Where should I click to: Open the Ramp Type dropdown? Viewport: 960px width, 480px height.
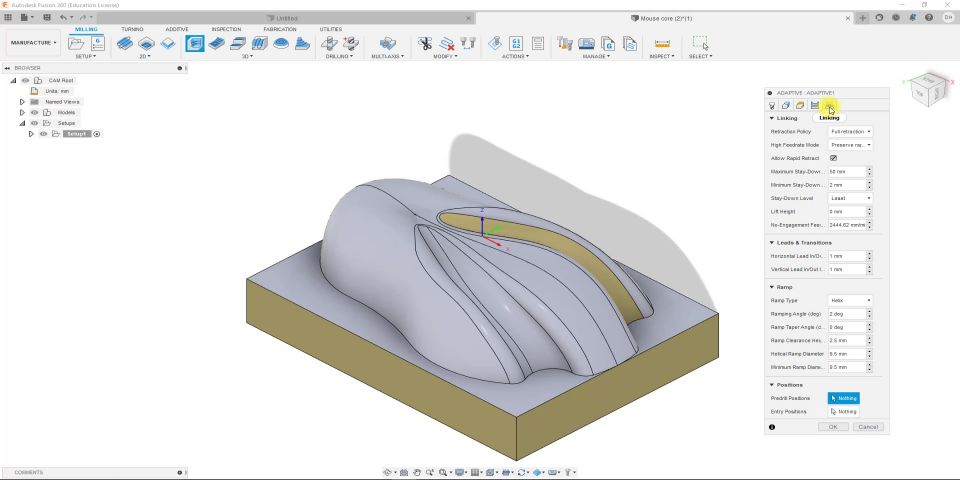[850, 300]
